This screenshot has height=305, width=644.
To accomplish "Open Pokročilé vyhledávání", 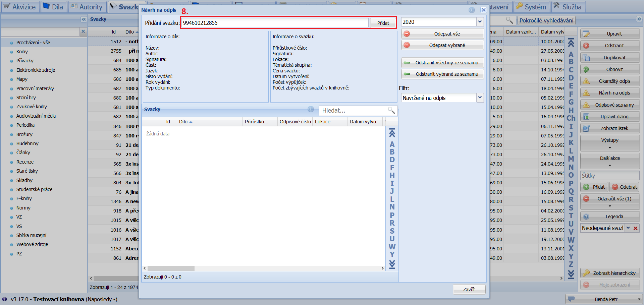I will (546, 20).
